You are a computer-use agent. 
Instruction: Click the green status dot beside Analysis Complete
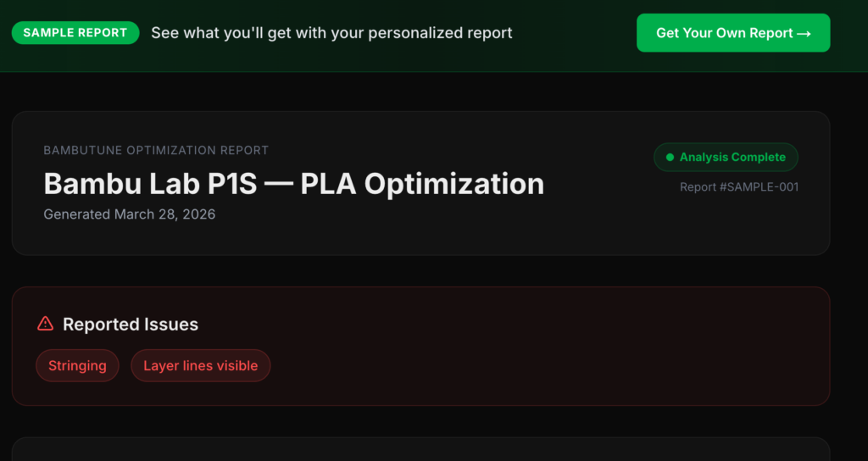tap(670, 157)
